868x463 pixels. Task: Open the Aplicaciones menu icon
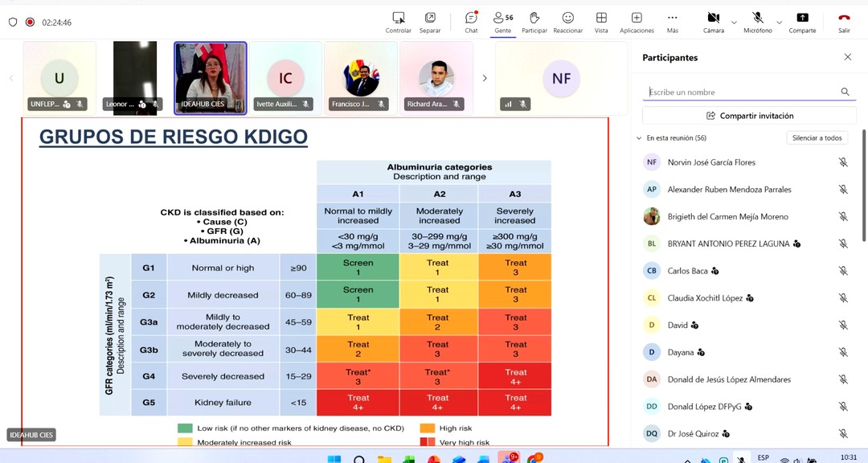(637, 18)
